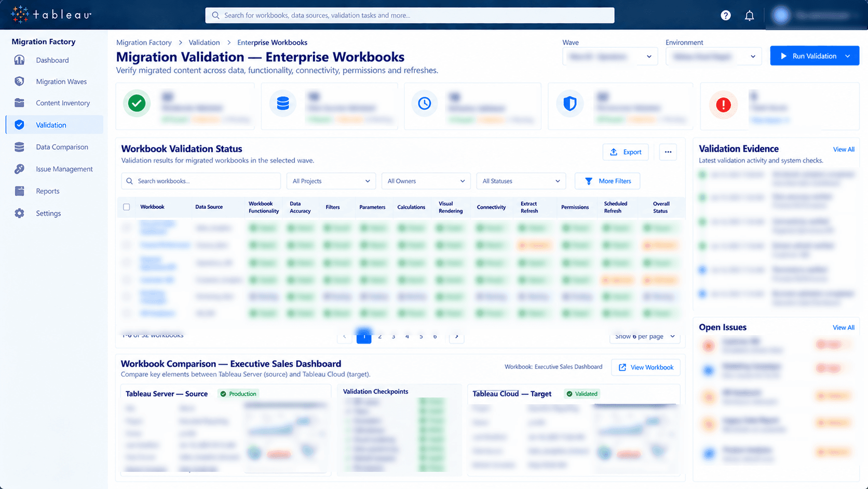Viewport: 868px width, 489px height.
Task: Open the help question mark icon
Action: (726, 16)
